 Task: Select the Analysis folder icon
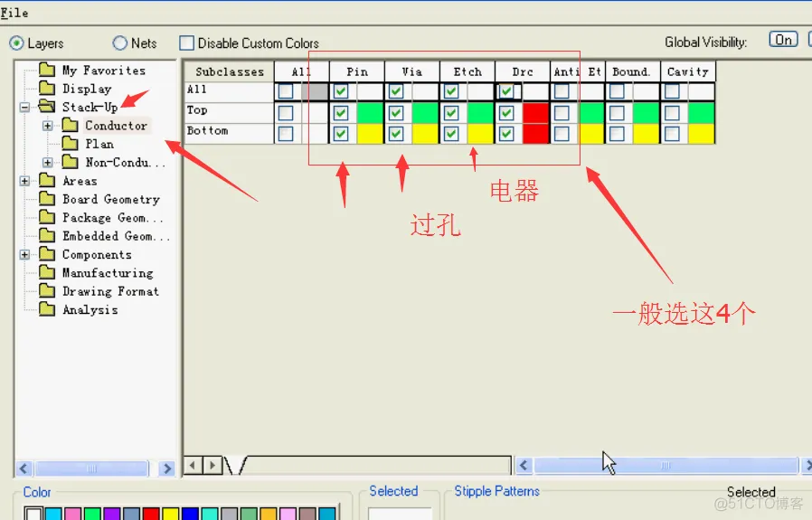47,310
